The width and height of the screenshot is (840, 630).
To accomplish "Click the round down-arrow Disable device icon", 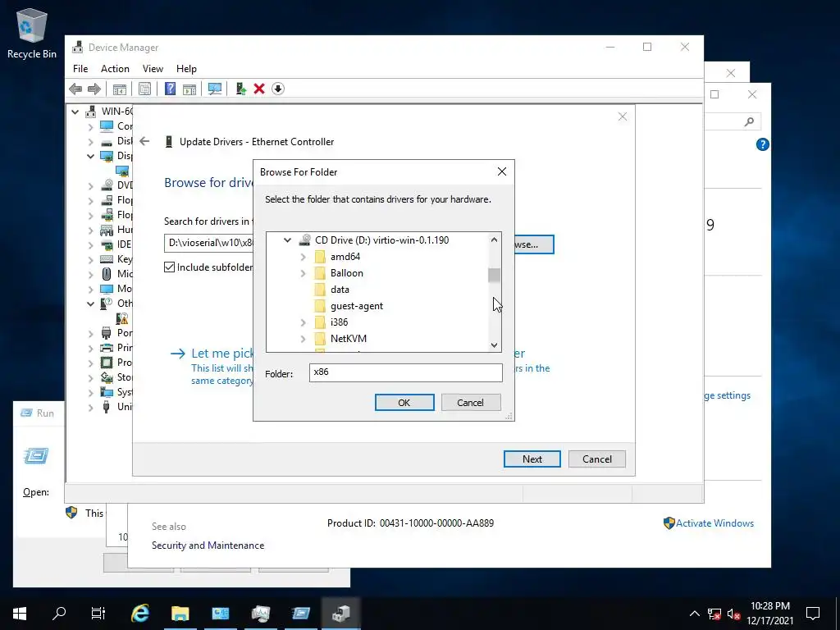I will tap(278, 89).
